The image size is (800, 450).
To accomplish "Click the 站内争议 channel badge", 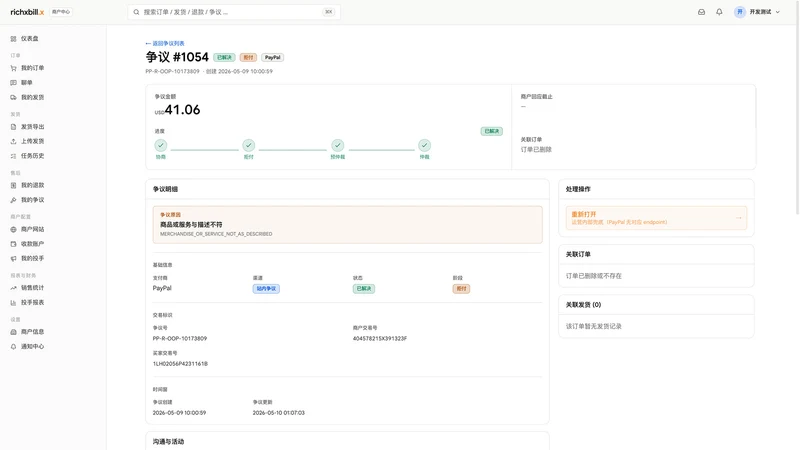I will 266,289.
